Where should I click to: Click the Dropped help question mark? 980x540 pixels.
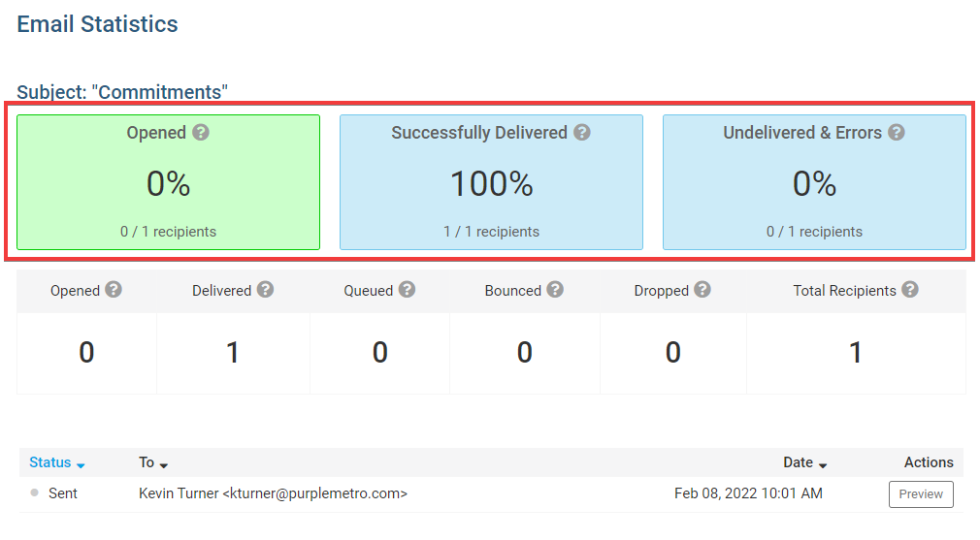[702, 290]
